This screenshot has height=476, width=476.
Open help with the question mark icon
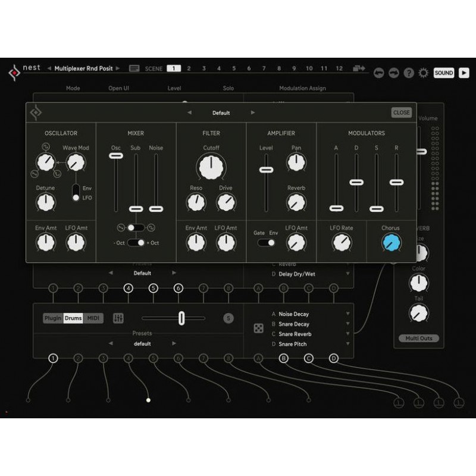pos(409,73)
